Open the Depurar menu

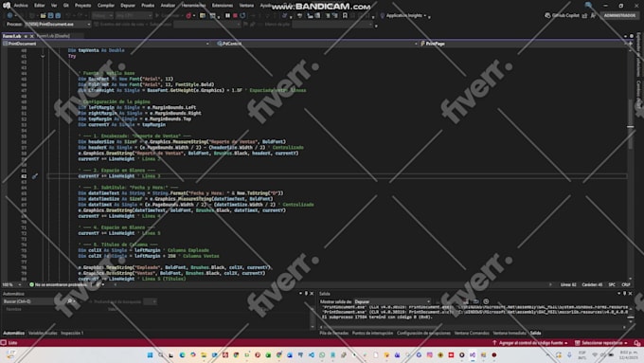(x=128, y=6)
